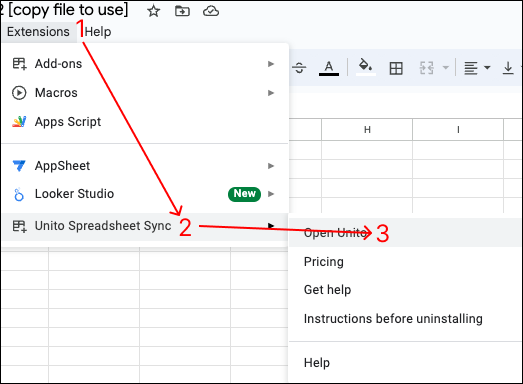Launch Apps Script from the menu
Screen dimensions: 523x384
click(145, 121)
